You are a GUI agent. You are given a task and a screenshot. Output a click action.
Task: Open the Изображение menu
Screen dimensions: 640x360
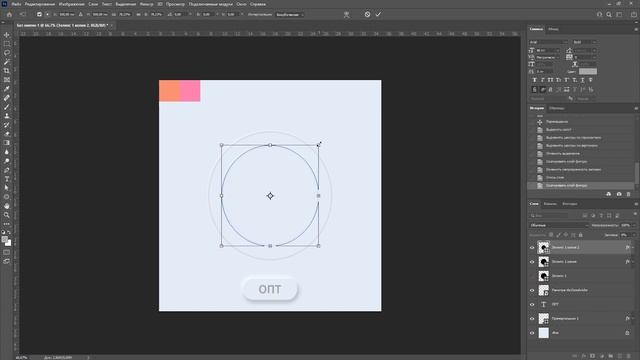click(x=71, y=4)
